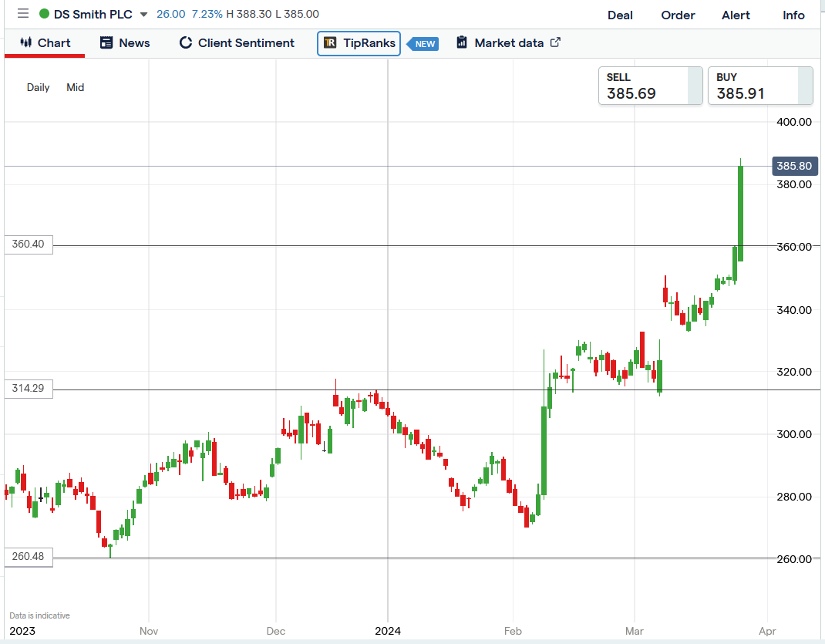
Task: Click the L 385.00 low value
Action: pos(298,14)
